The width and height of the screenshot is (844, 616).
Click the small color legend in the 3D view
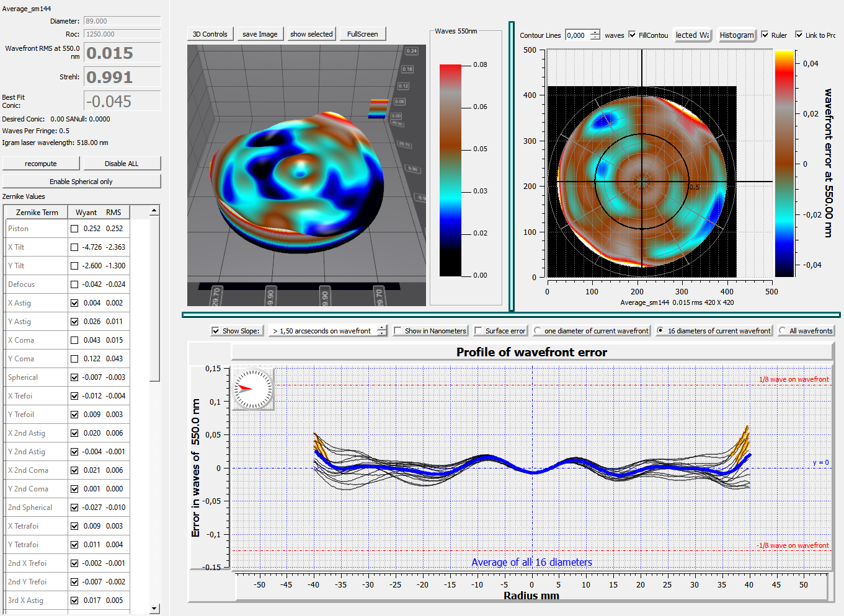[x=378, y=108]
